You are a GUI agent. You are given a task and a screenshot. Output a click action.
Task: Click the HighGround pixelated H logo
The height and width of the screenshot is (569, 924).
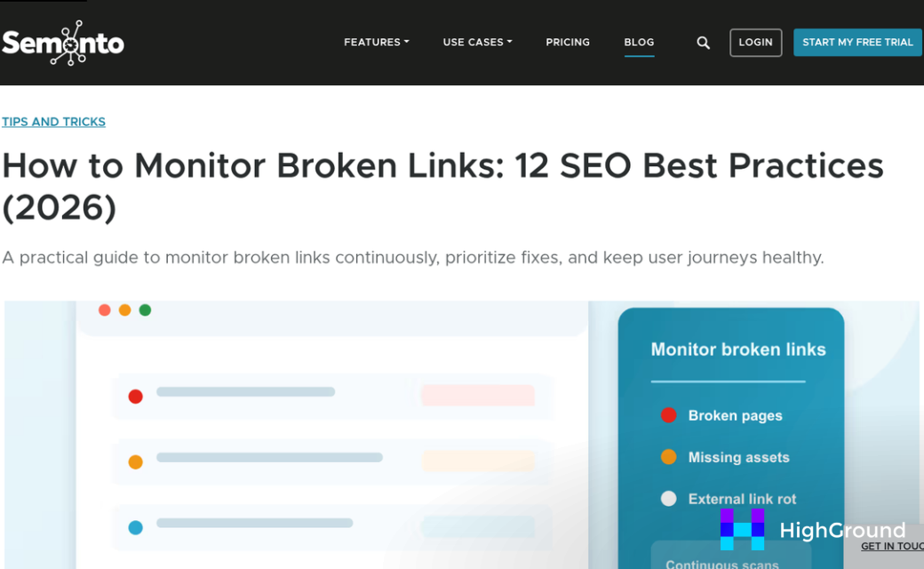coord(742,530)
